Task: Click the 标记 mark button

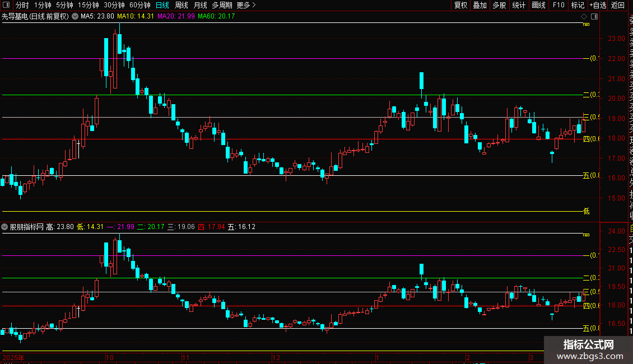Action: pyautogui.click(x=578, y=5)
